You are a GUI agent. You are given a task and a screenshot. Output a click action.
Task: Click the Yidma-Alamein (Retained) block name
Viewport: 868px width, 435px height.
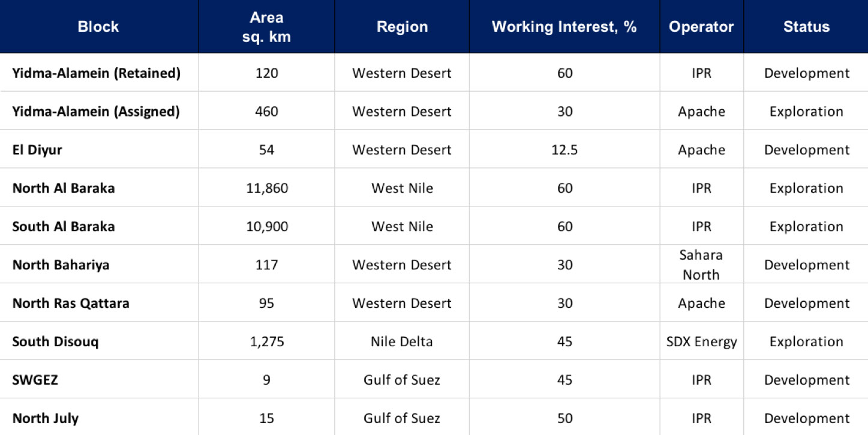tap(97, 73)
